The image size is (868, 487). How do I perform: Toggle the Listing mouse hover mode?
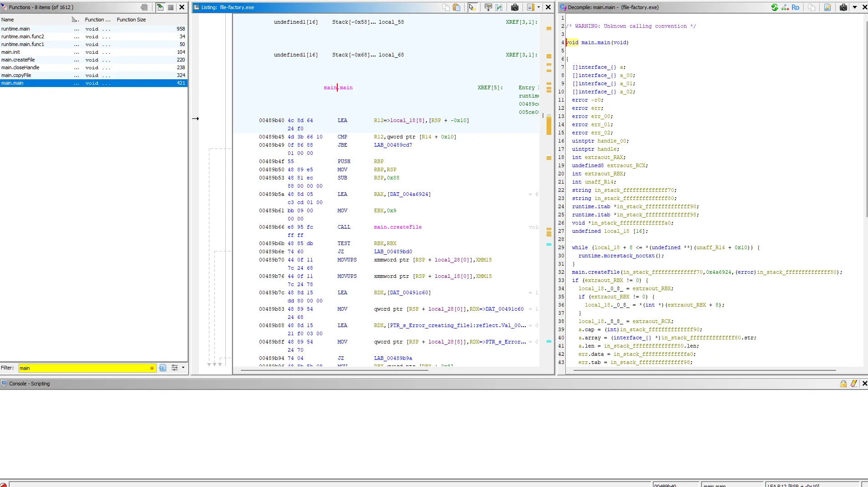click(x=472, y=7)
